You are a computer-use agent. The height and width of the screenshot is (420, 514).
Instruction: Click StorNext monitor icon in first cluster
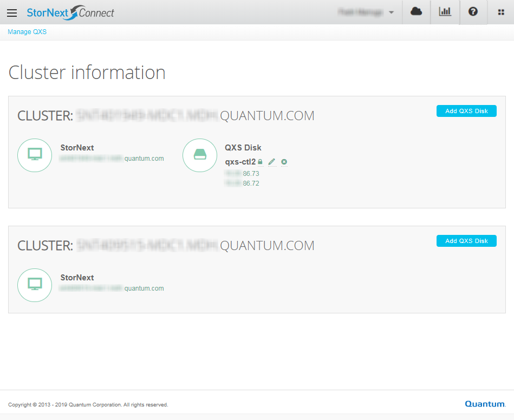tap(35, 155)
